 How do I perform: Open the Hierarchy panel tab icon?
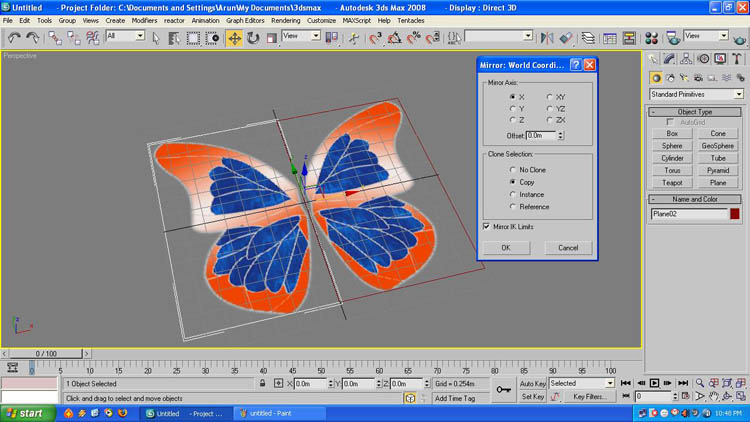(x=688, y=59)
